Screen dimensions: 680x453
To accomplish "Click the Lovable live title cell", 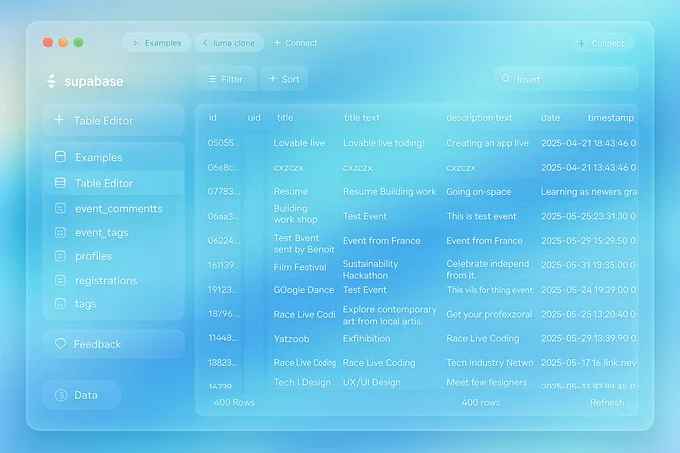I will click(x=299, y=143).
